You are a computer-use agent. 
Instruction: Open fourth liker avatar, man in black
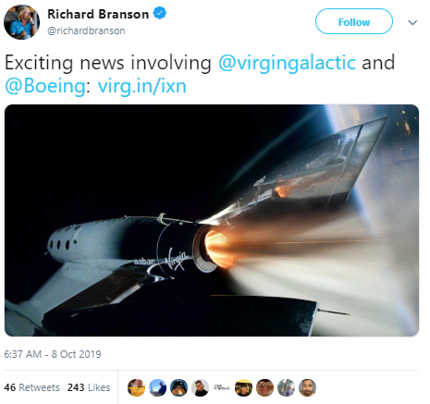coord(200,388)
